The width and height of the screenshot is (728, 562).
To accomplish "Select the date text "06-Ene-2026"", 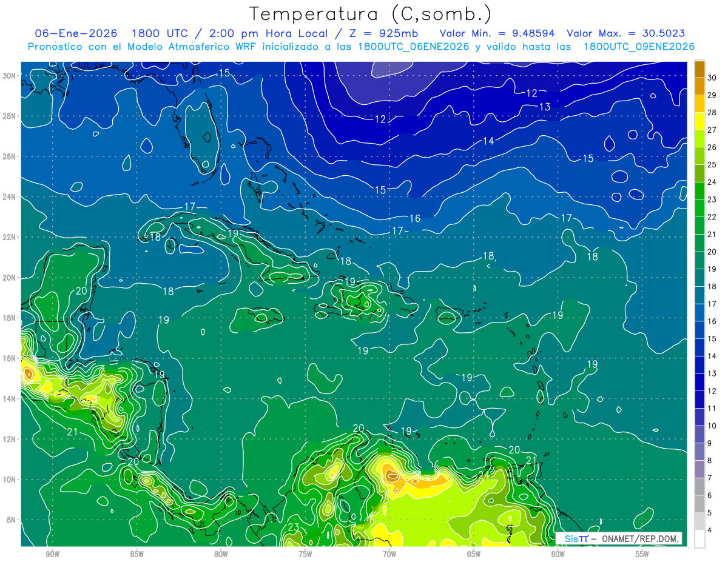I will tap(76, 33).
